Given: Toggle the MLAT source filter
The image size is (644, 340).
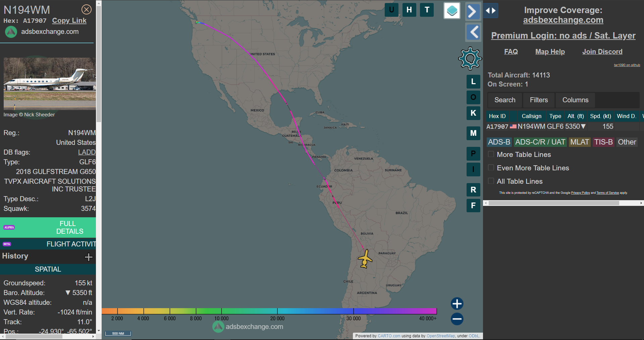Looking at the screenshot, I should [580, 142].
